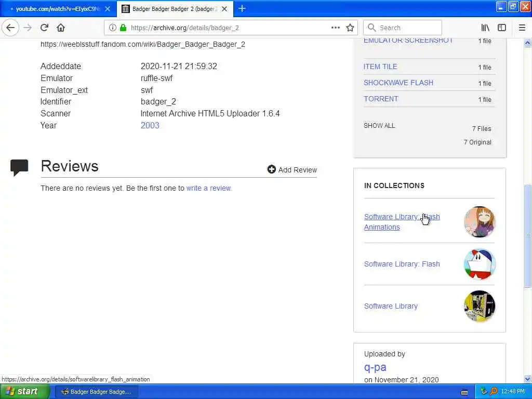This screenshot has width=532, height=399.
Task: Click the system tray clock 12:48 PM
Action: pos(513,392)
